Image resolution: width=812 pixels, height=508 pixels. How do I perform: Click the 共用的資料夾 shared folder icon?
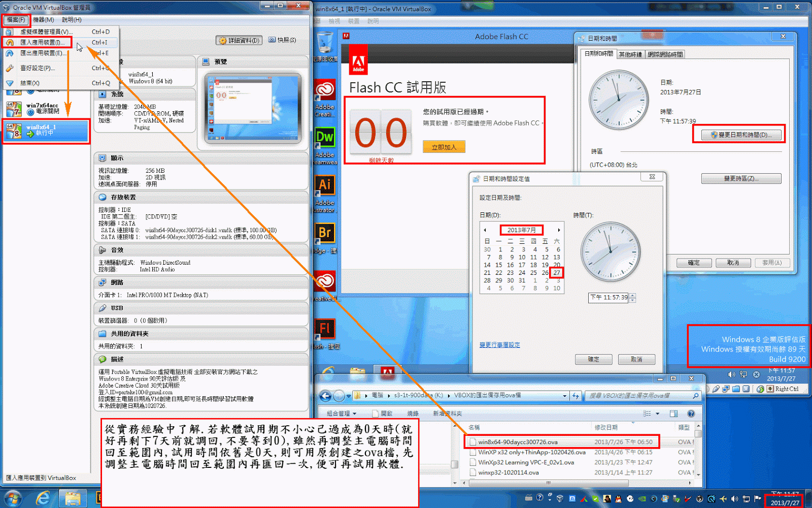[103, 334]
